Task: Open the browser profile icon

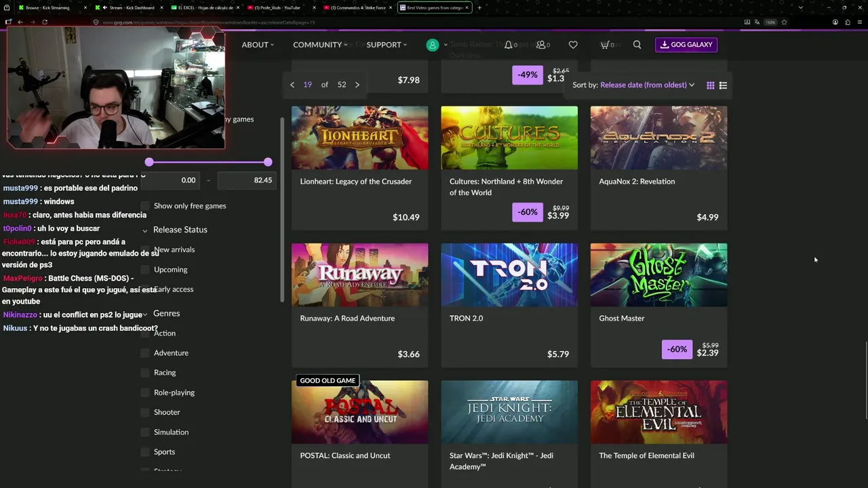Action: pos(835,22)
